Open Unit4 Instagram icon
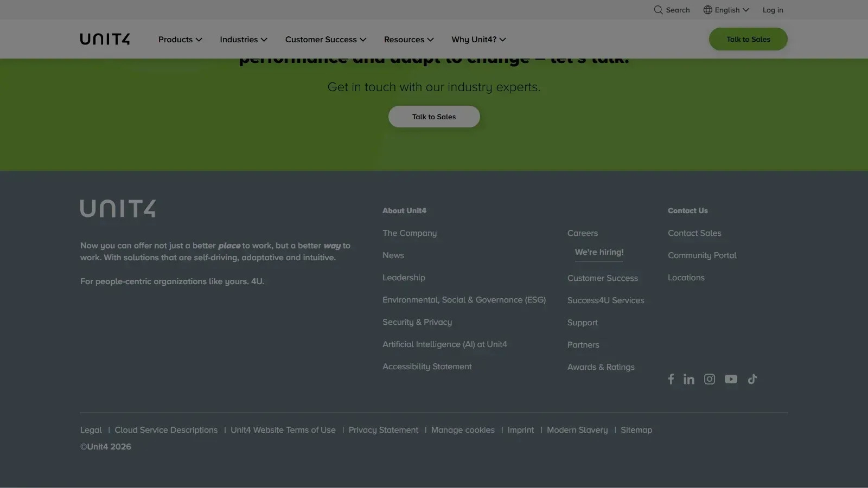The height and width of the screenshot is (488, 868). click(x=710, y=379)
